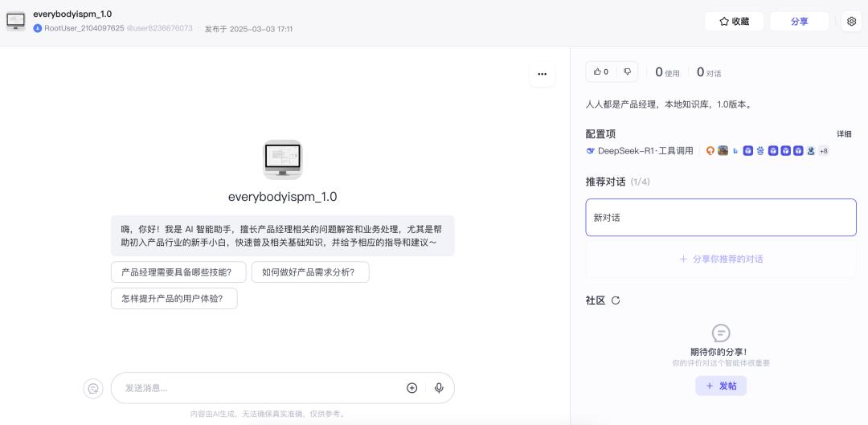Viewport: 868px width, 425px height.
Task: Click the 期待你的分享！ text
Action: [x=721, y=351]
